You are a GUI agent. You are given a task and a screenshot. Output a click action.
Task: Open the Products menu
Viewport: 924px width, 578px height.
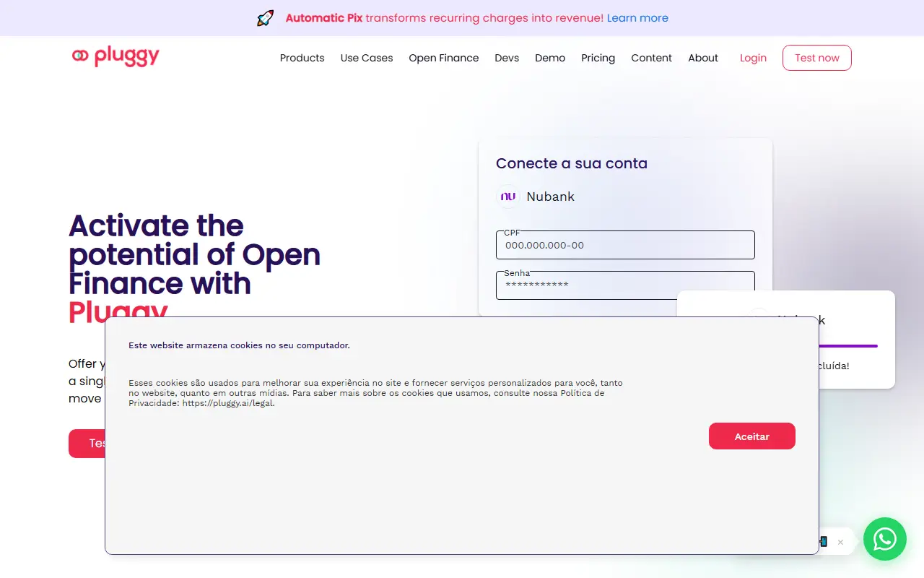tap(302, 58)
